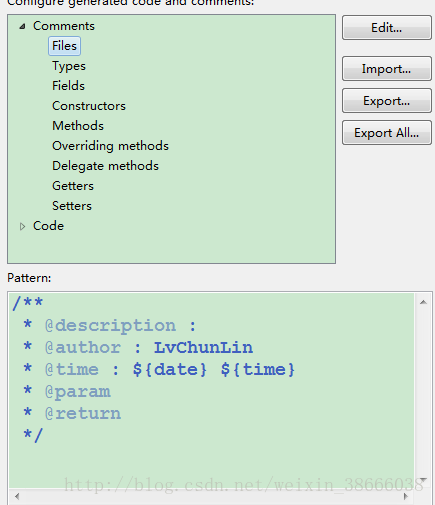Click the ${time} variable in pattern
Screen dimensions: 435x505
258,370
